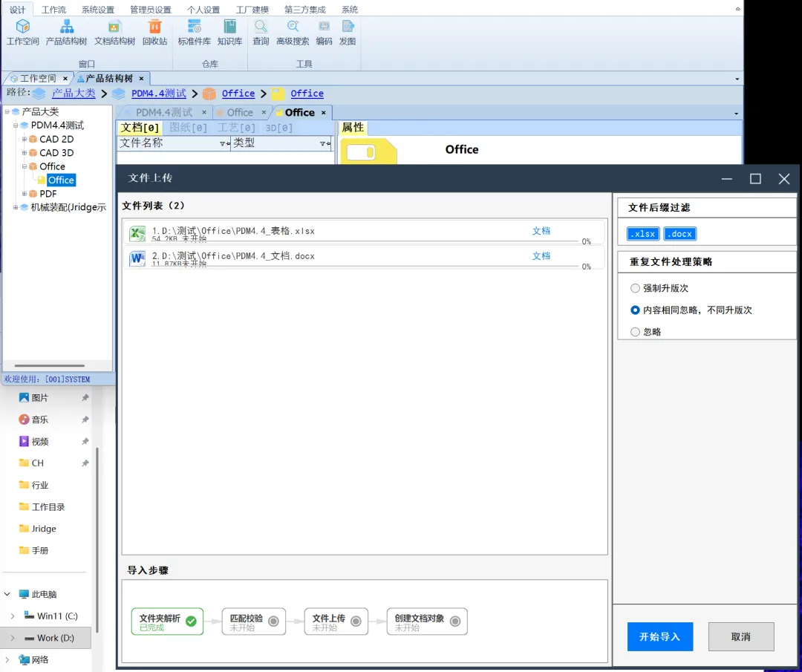The image size is (802, 672).
Task: Click the 网络 network icon in Explorer
Action: tap(24, 659)
